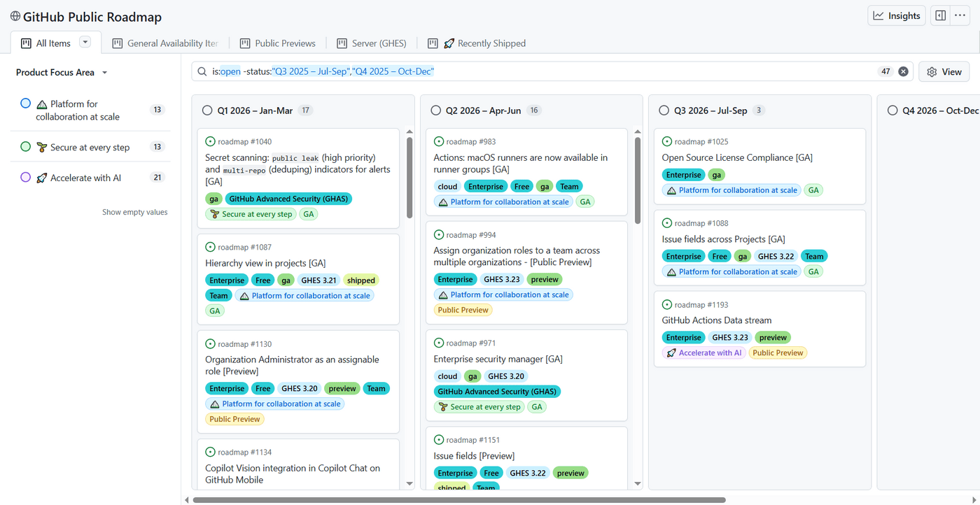
Task: Click the open issue icon on roadmap #1134
Action: [210, 453]
